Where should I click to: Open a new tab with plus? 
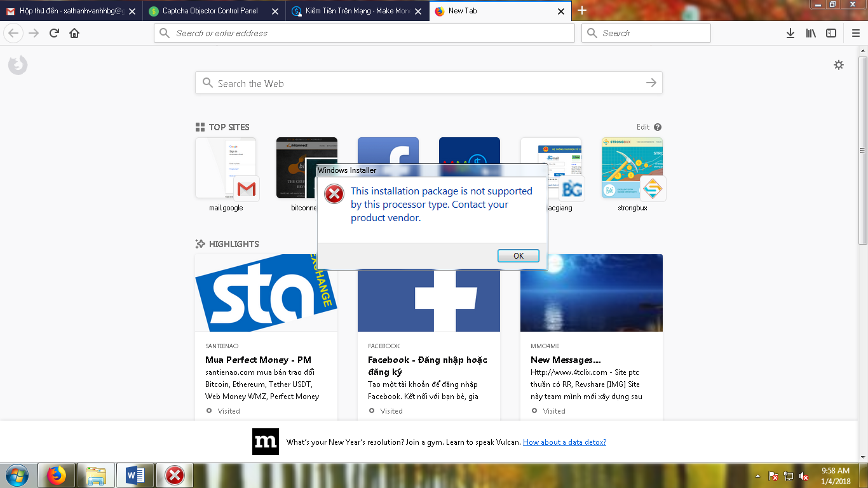(x=581, y=11)
